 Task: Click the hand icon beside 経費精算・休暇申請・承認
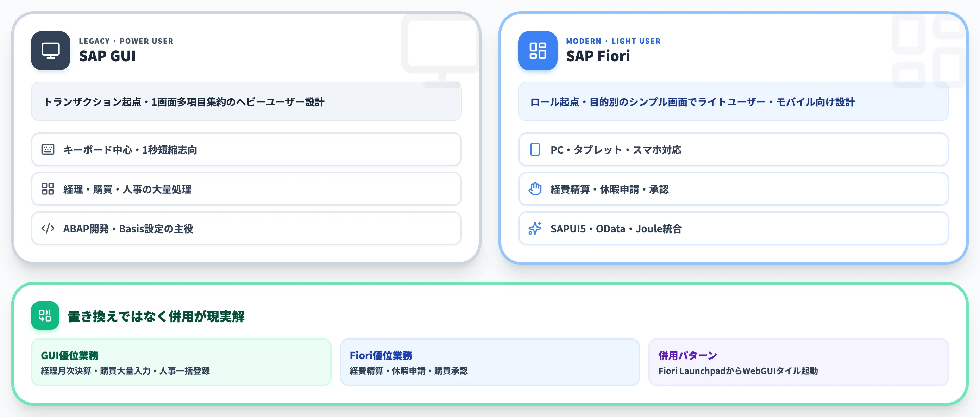(535, 189)
